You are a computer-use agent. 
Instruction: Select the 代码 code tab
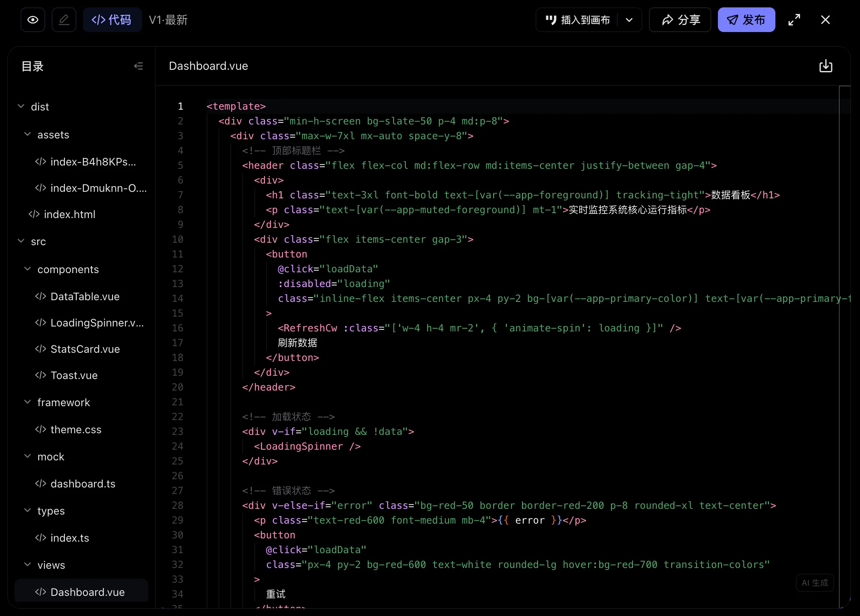(x=112, y=20)
